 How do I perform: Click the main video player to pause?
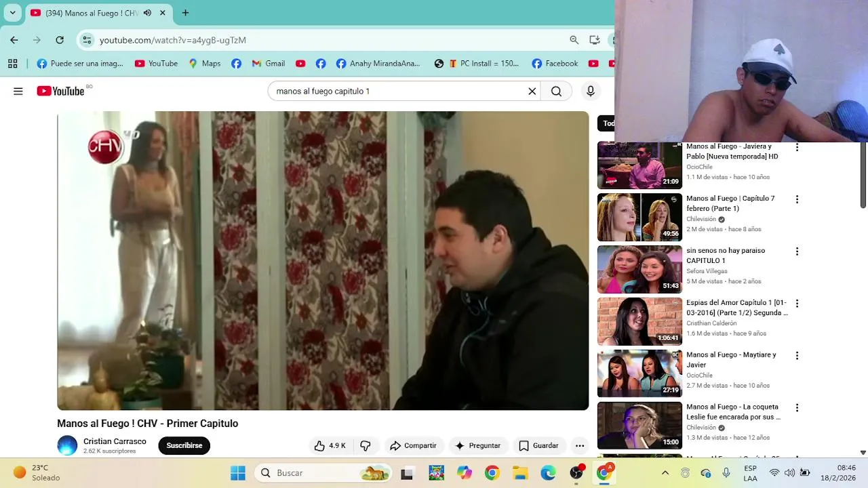click(323, 261)
